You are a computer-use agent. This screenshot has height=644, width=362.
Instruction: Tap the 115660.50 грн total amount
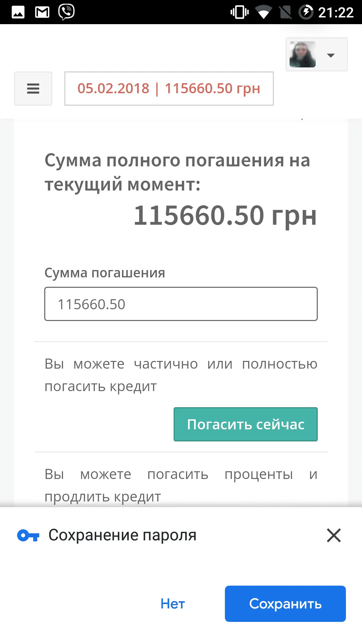(225, 215)
